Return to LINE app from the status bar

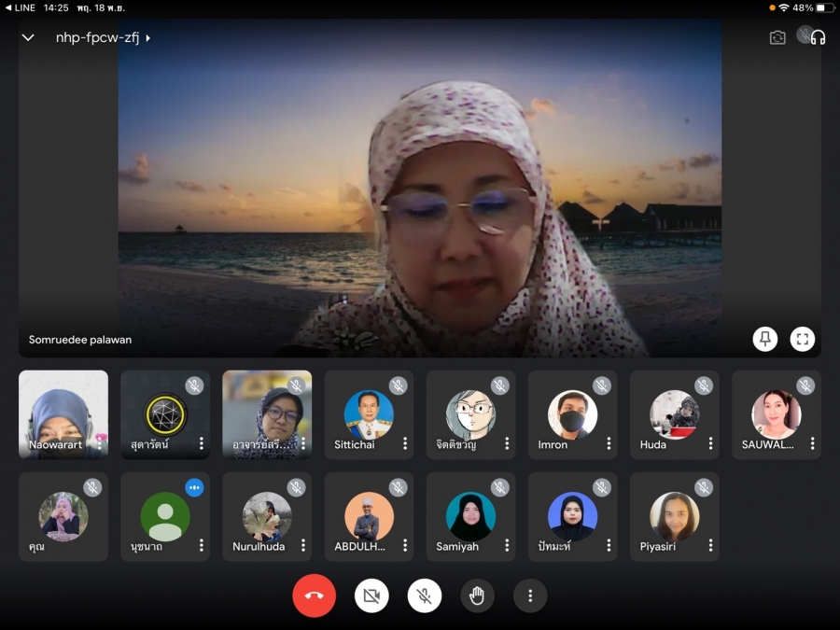(x=20, y=7)
